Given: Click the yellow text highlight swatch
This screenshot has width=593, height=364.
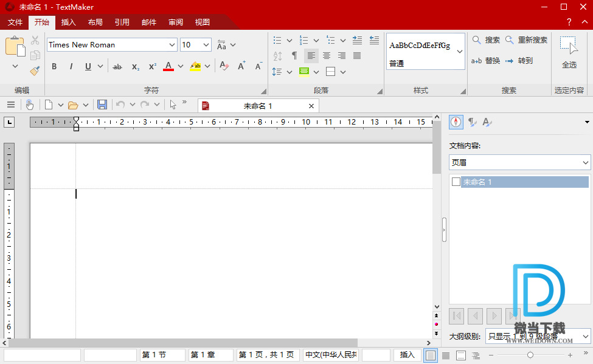Looking at the screenshot, I should [195, 66].
